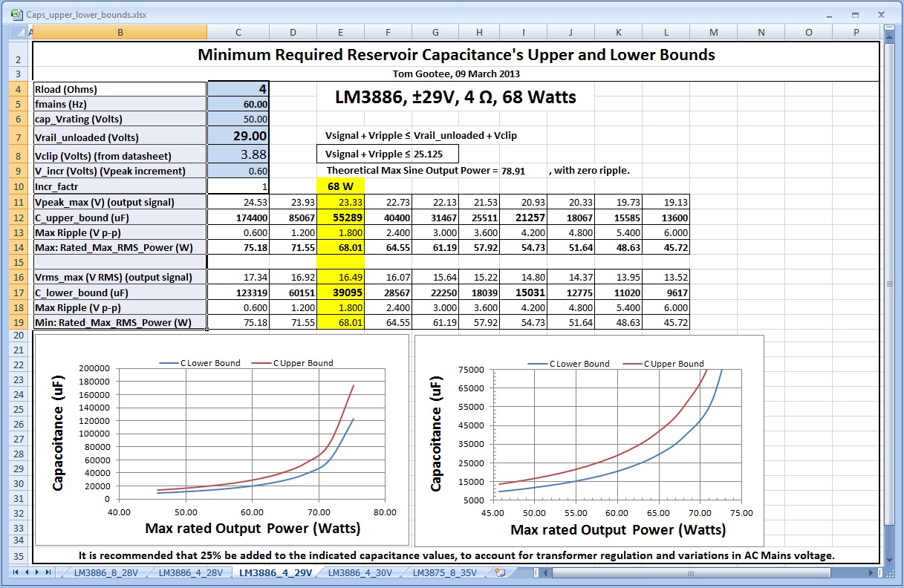
Task: Select the LM3886_4_29V sheet tab
Action: 275,572
